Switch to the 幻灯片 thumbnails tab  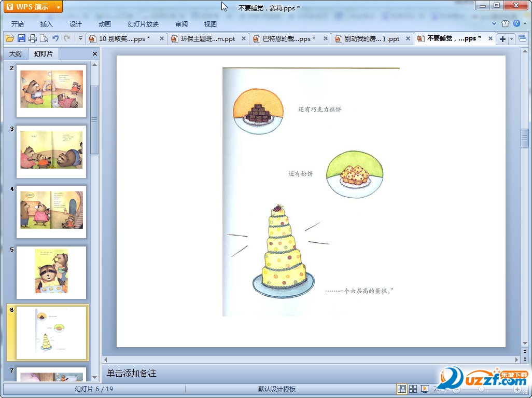[44, 53]
